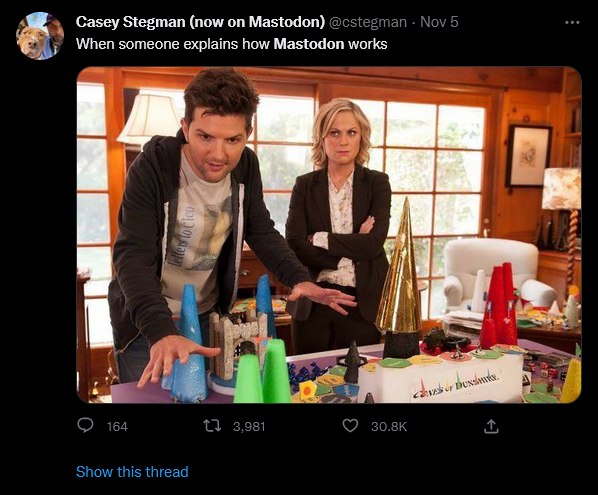The height and width of the screenshot is (495, 598).
Task: Click the bold Mastodon word in tweet text
Action: pyautogui.click(x=309, y=44)
